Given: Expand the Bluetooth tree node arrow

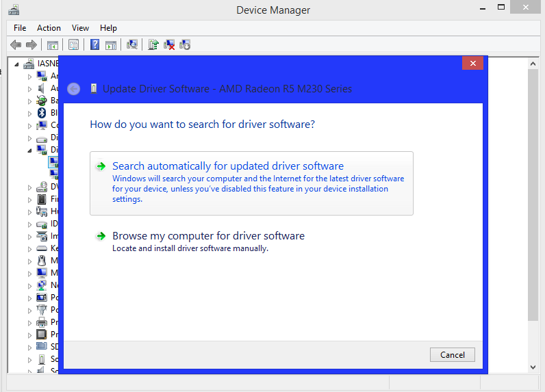Looking at the screenshot, I should [x=29, y=113].
